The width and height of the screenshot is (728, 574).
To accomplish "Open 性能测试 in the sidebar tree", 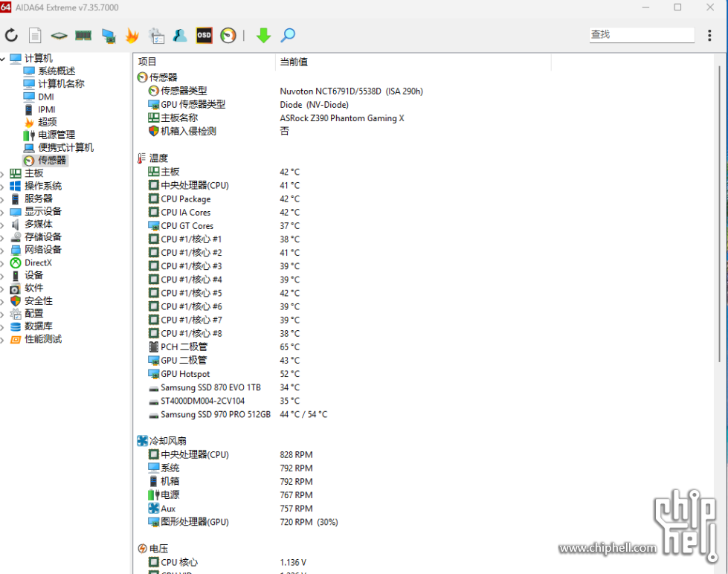I will [42, 340].
